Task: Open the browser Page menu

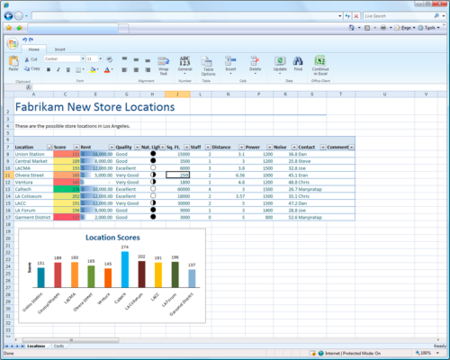Action: tap(405, 28)
